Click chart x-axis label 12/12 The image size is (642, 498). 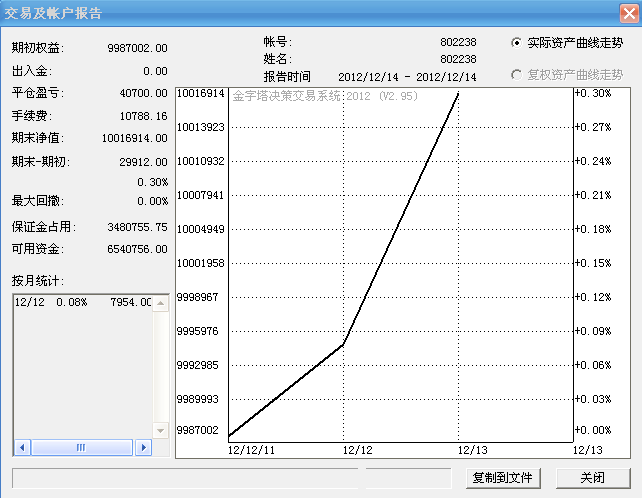[x=357, y=450]
